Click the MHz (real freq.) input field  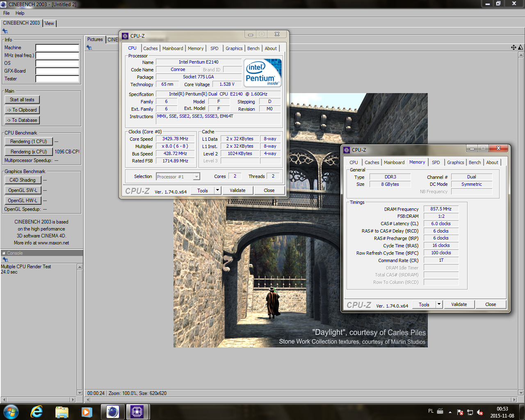point(57,55)
